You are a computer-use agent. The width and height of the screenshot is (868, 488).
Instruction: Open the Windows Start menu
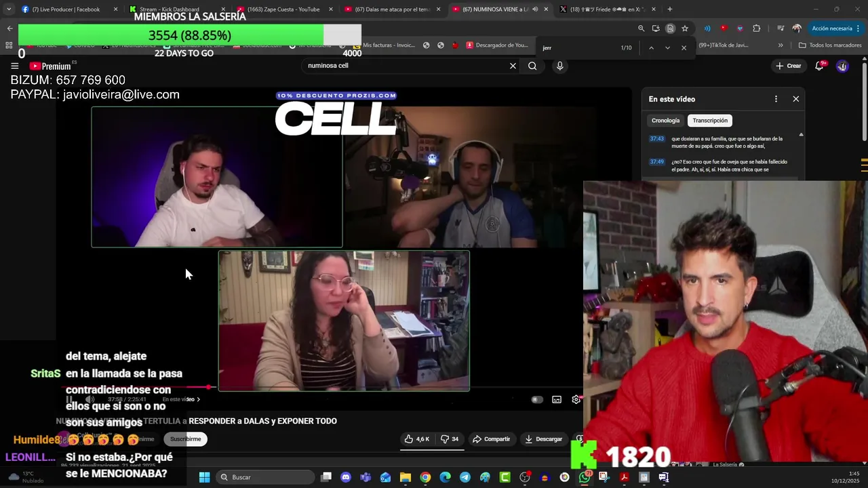click(204, 477)
